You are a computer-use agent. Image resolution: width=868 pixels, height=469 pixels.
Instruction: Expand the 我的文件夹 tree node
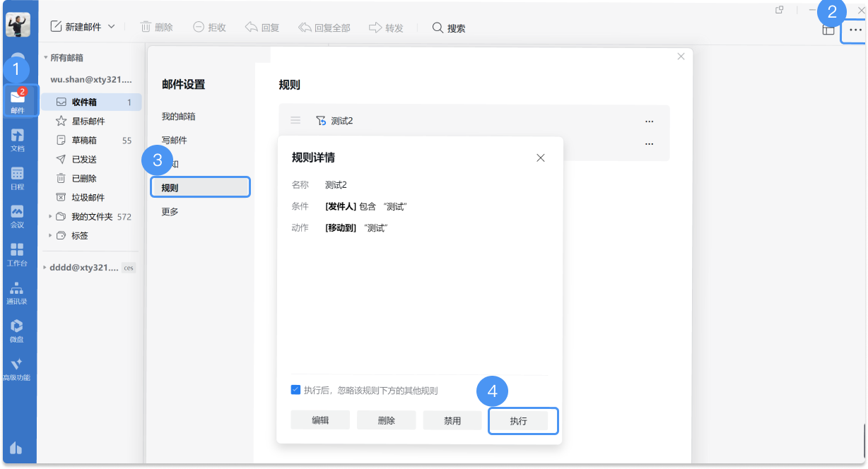tap(49, 217)
